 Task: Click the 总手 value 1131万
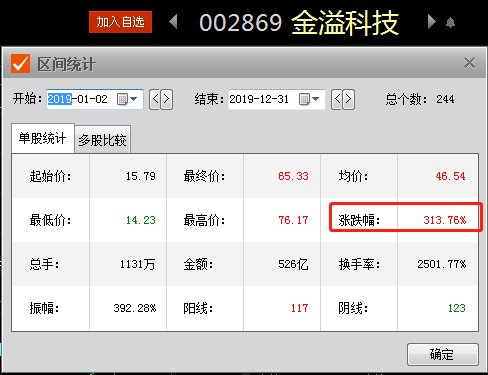[x=137, y=264]
